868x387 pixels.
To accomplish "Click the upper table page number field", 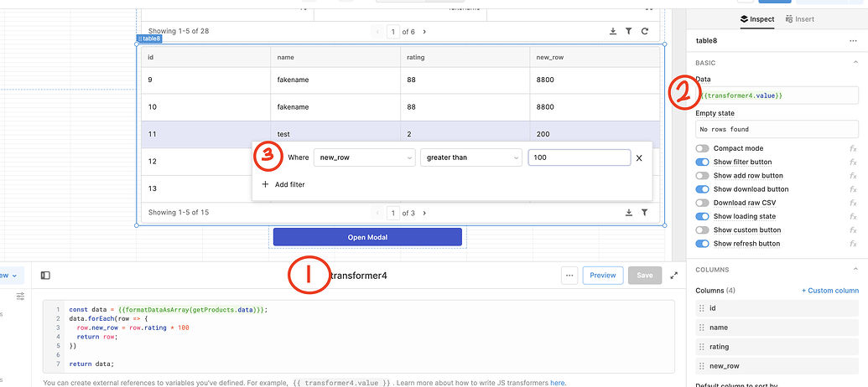I will [393, 32].
